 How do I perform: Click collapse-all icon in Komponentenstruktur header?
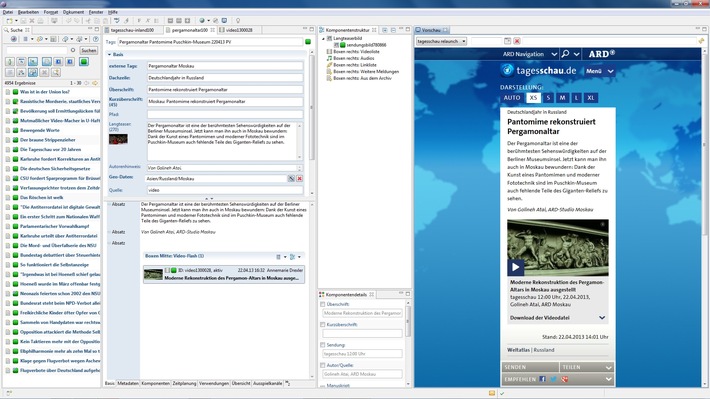point(393,30)
